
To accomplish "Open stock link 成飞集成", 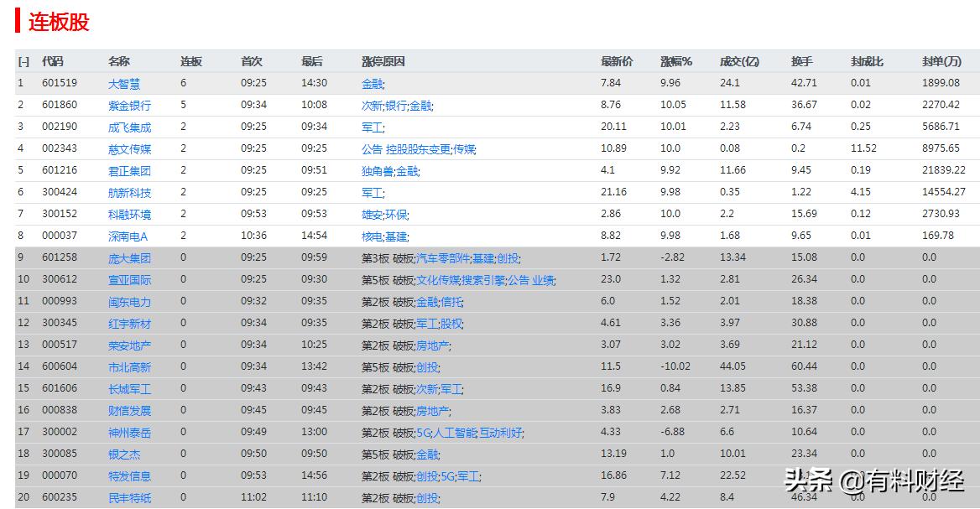I will 129,127.
